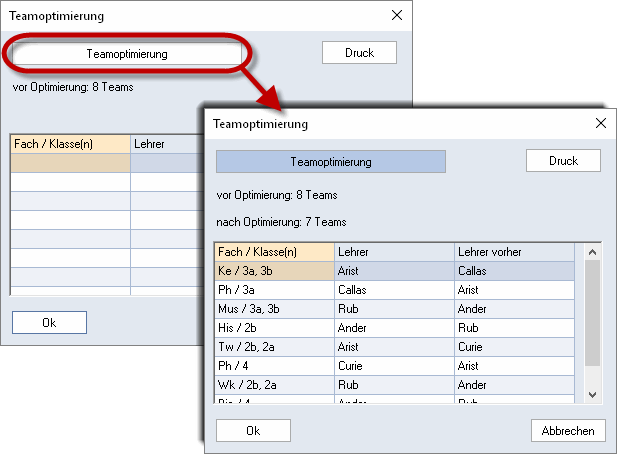This screenshot has height=454, width=617.
Task: Click the scrollbar up arrow in table
Action: pyautogui.click(x=592, y=252)
